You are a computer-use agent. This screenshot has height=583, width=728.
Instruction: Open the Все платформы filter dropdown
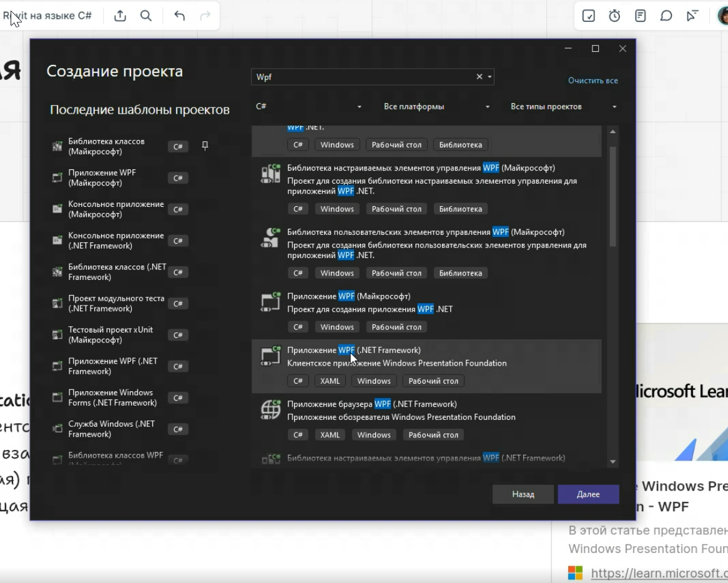[x=436, y=106]
